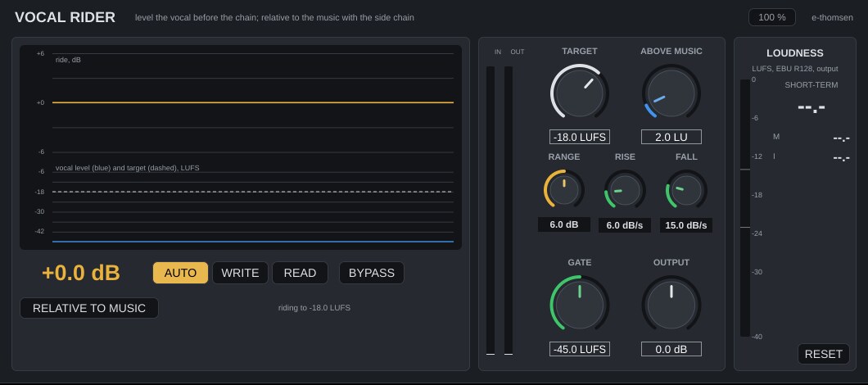
Task: Edit the -45.0 LUFS gate field
Action: 580,349
